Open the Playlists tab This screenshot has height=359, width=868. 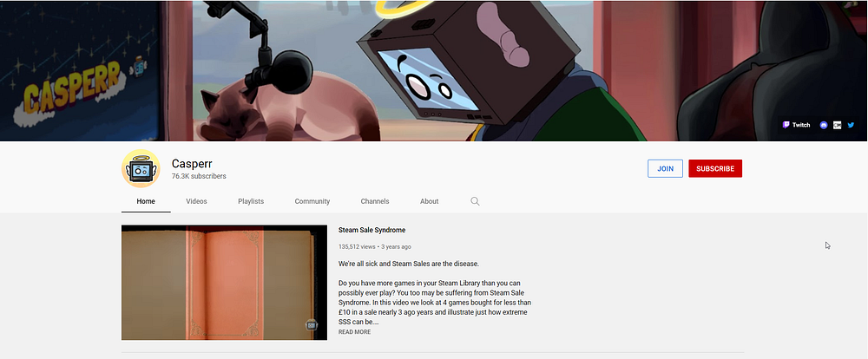point(251,201)
